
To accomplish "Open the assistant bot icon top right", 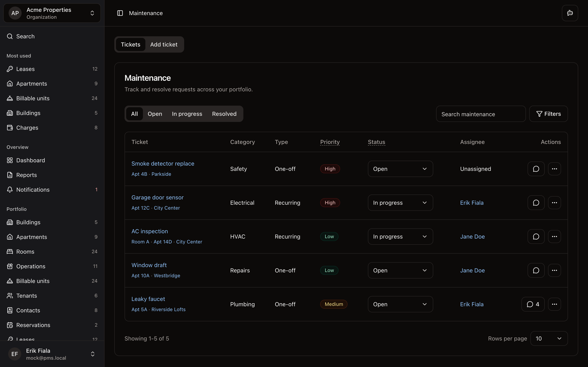I will (570, 13).
